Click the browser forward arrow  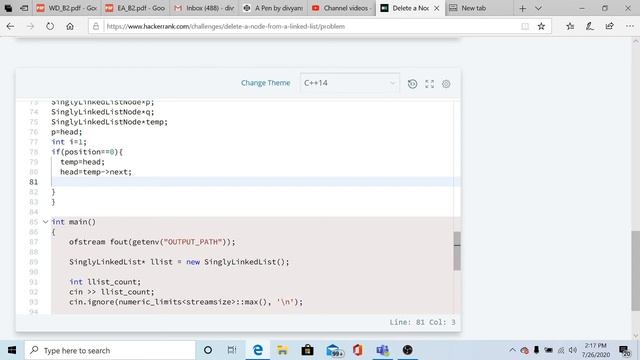[30, 26]
